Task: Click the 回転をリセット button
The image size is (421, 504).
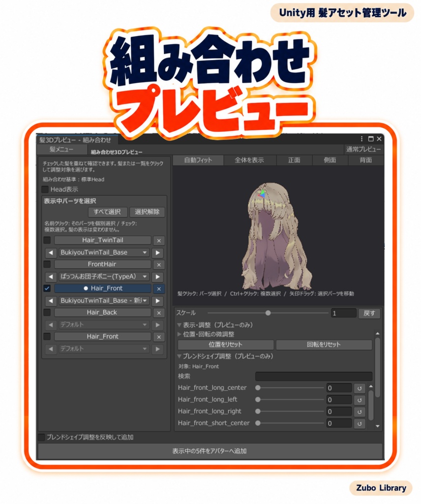Action: point(324,345)
